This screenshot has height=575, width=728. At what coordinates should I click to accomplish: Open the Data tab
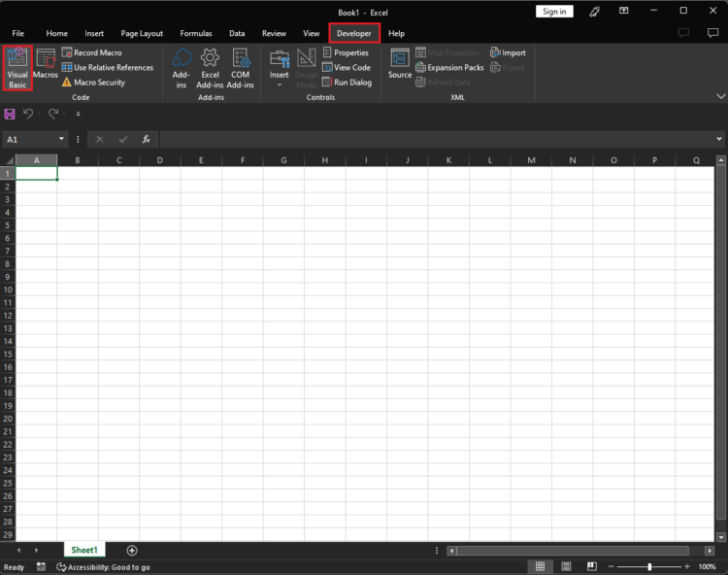(237, 33)
